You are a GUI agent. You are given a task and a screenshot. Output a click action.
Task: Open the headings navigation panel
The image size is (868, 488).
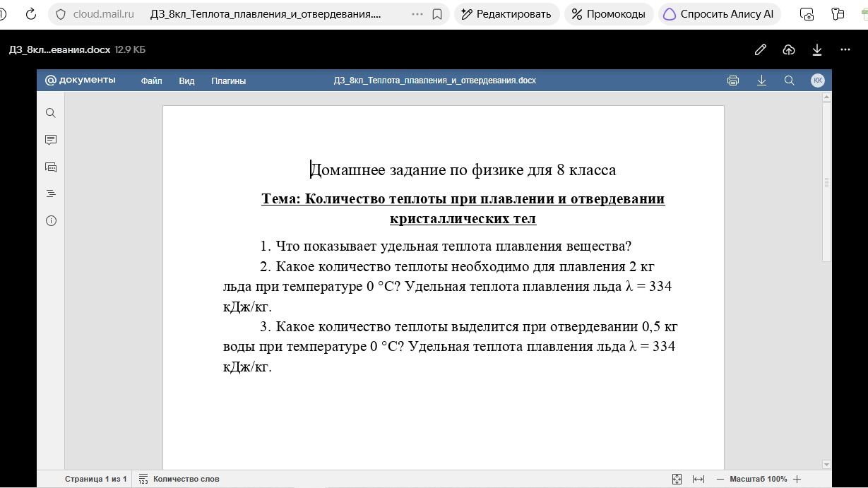coord(51,194)
